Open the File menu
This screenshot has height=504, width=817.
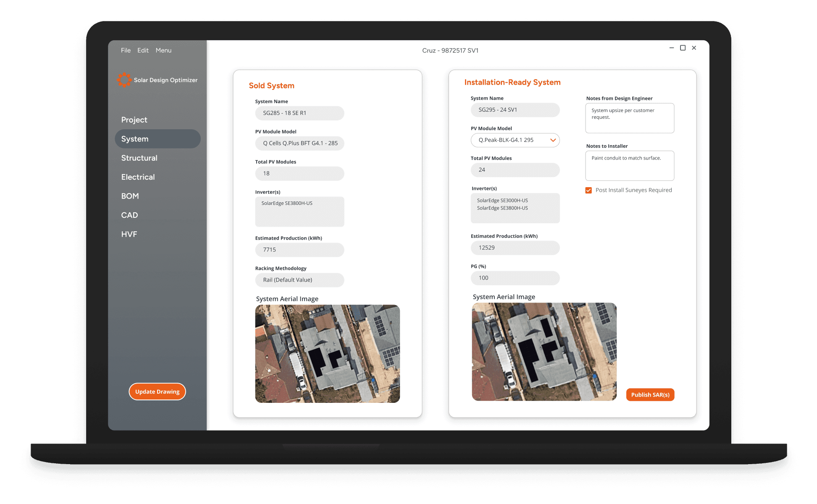coord(126,50)
